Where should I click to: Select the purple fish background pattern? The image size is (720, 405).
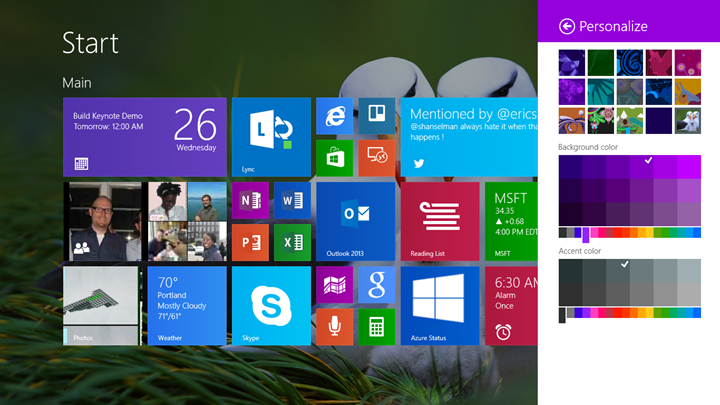tap(572, 63)
